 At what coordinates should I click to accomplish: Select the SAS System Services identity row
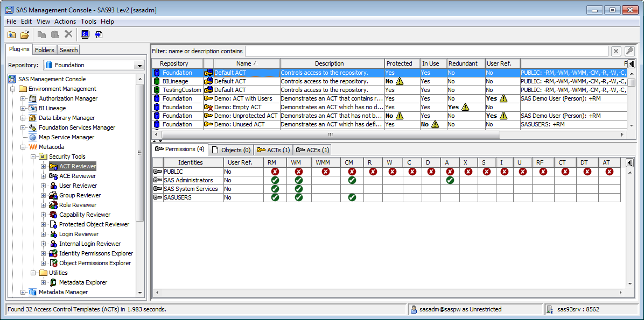click(x=386, y=189)
